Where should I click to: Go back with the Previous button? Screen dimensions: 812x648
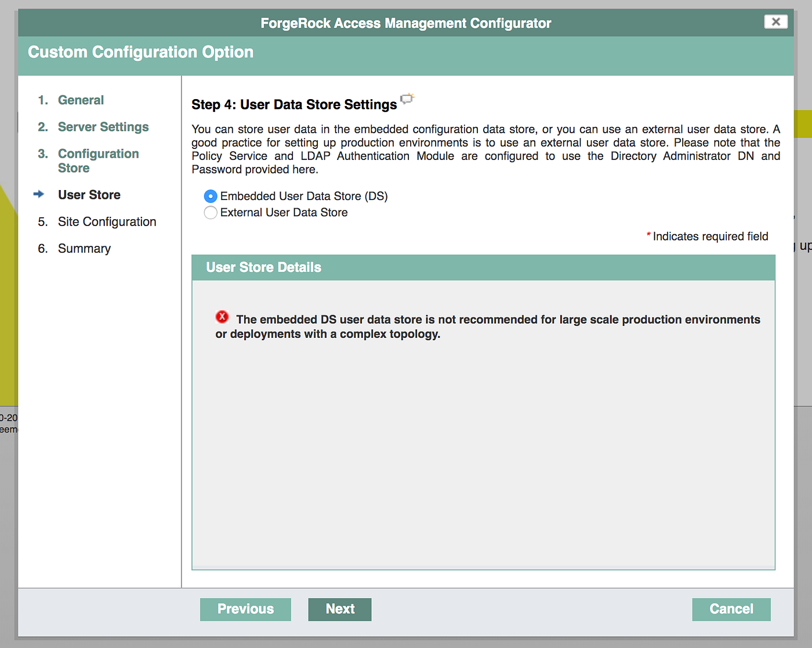coord(245,609)
